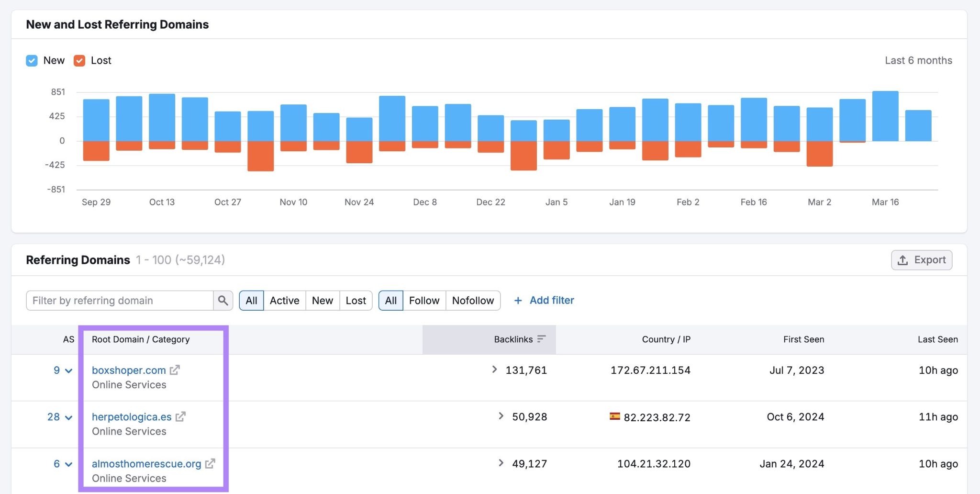Uncheck the Lost checkbox in chart legend
The width and height of the screenshot is (980, 494).
[79, 61]
